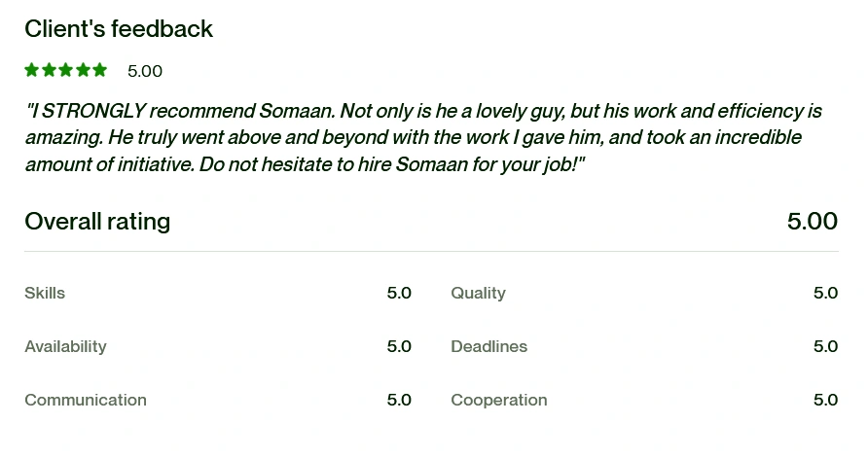The image size is (868, 459).
Task: Select the Skills rating label
Action: (45, 293)
